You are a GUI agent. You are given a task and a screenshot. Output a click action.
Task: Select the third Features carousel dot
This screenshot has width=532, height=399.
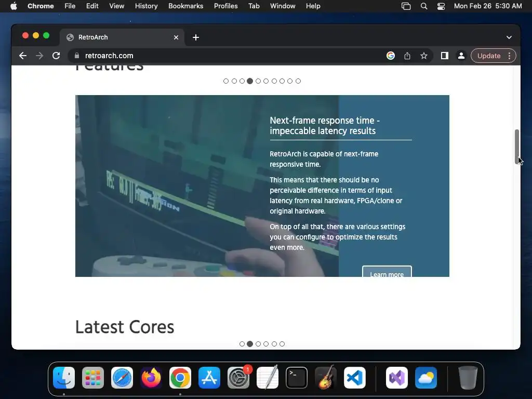(242, 81)
